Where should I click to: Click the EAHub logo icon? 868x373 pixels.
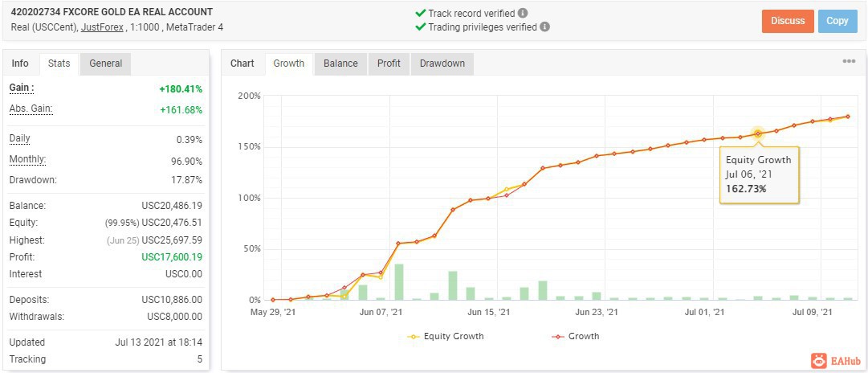(x=819, y=361)
